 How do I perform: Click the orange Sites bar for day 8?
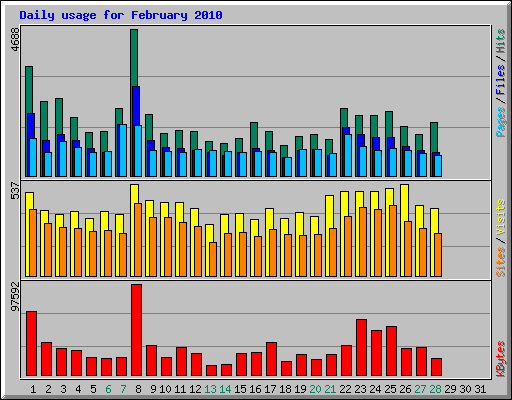click(138, 240)
